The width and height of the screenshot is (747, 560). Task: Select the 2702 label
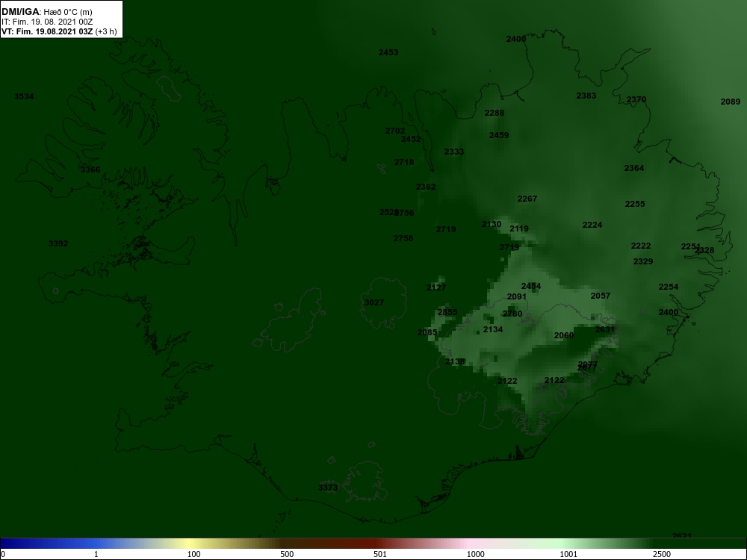[x=395, y=131]
